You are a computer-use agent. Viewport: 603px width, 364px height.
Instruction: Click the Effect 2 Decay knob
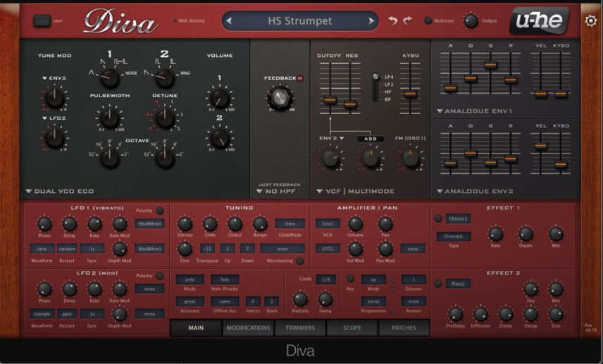click(530, 315)
